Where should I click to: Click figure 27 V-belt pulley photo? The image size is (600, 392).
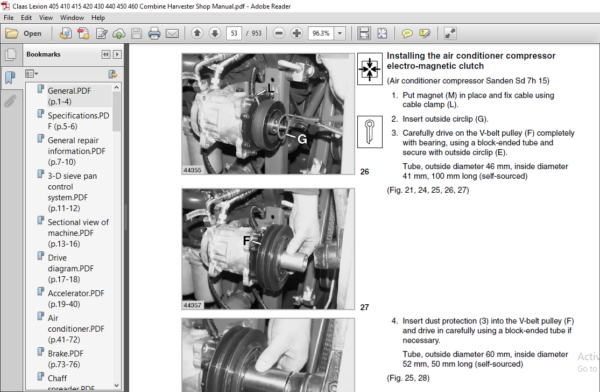(x=268, y=249)
